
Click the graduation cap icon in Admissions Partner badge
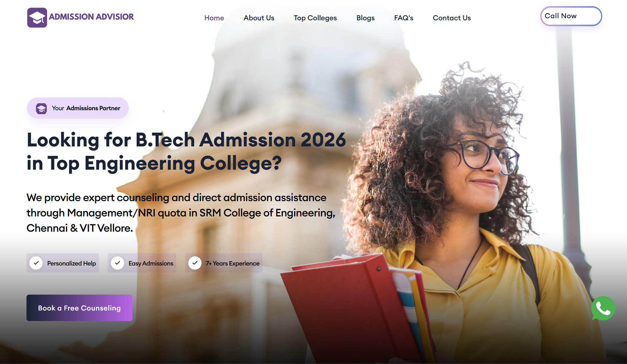coord(41,108)
